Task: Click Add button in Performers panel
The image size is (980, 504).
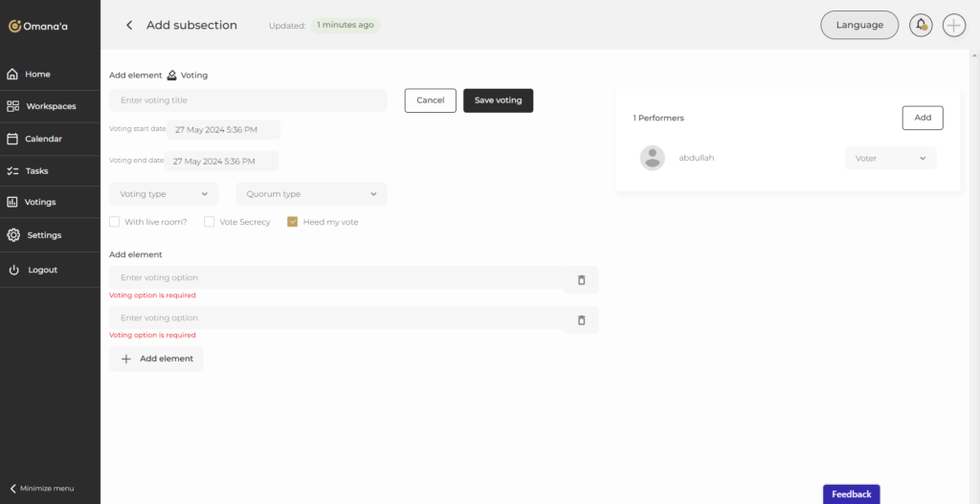Action: (922, 118)
